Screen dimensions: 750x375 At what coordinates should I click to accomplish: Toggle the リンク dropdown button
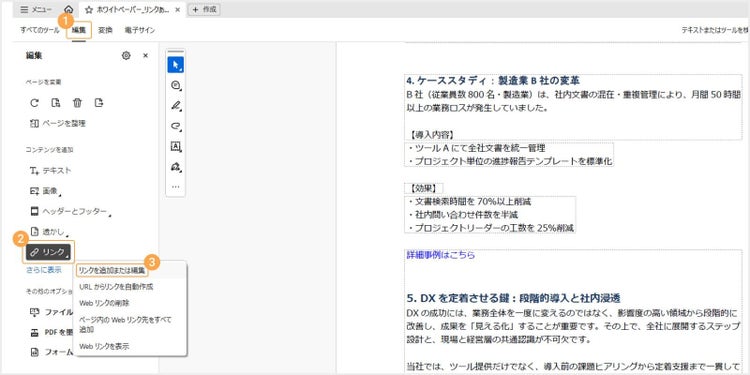(x=49, y=252)
